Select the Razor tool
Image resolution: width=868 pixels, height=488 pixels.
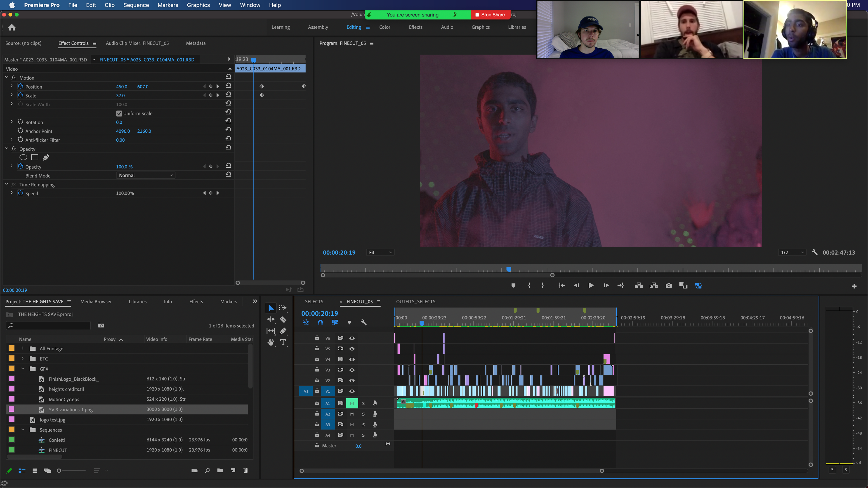[x=283, y=319]
